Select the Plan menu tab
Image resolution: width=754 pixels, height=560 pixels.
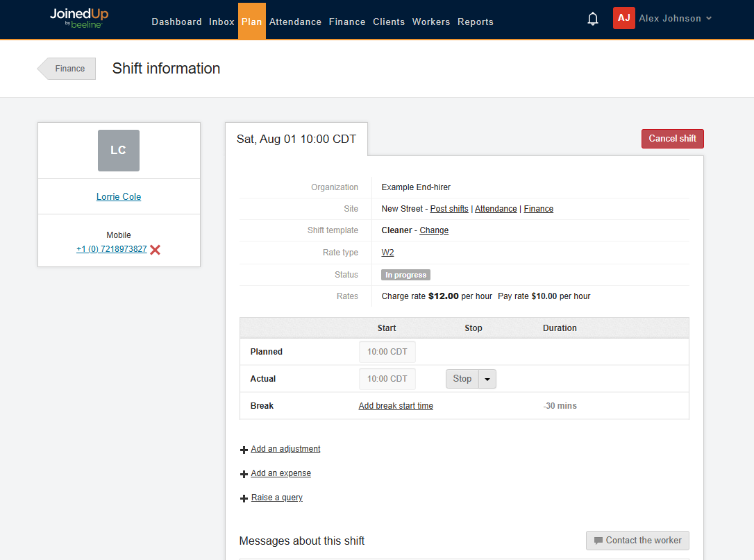252,21
